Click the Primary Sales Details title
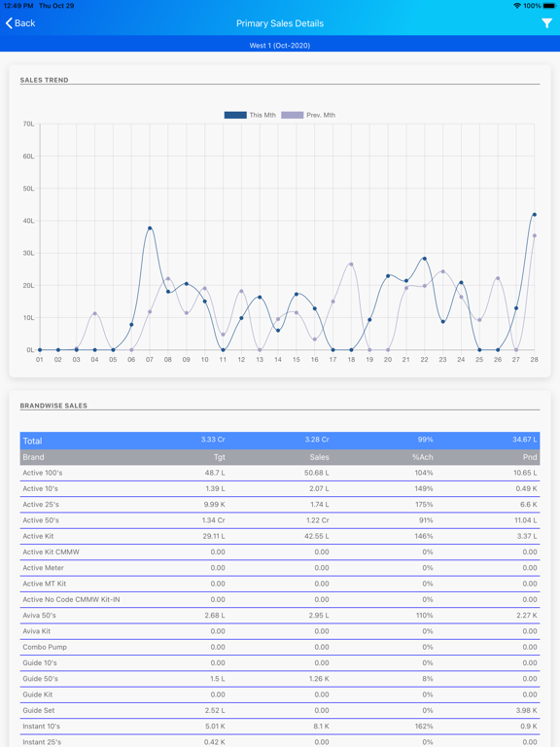The height and width of the screenshot is (747, 560). tap(280, 23)
